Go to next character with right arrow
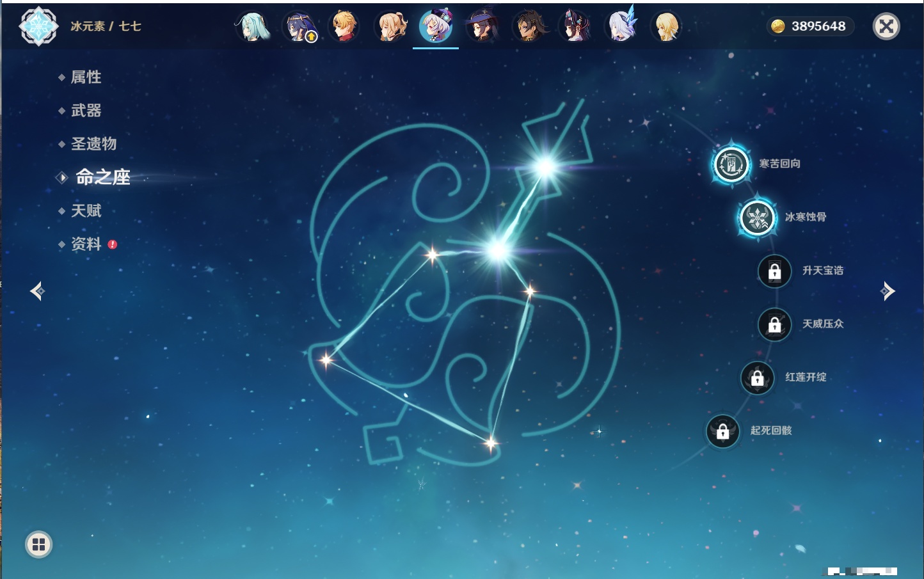Viewport: 924px width, 579px height. click(888, 291)
